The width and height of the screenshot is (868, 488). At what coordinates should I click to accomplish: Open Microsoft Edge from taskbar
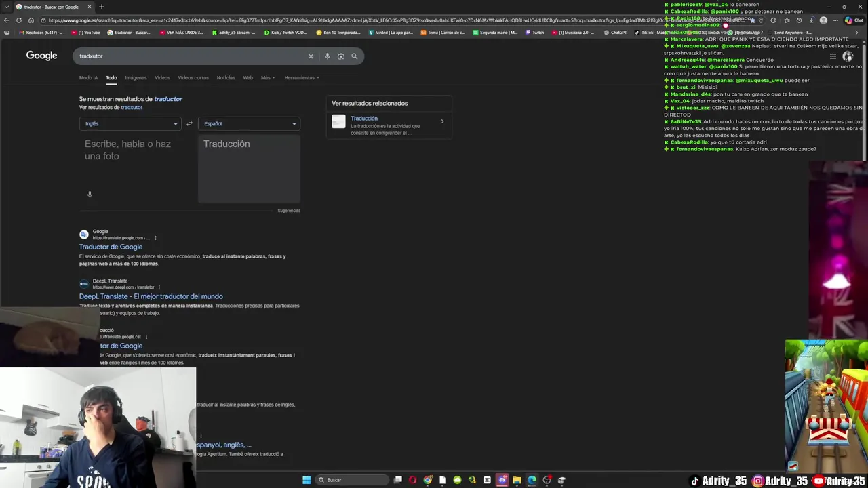[532, 480]
